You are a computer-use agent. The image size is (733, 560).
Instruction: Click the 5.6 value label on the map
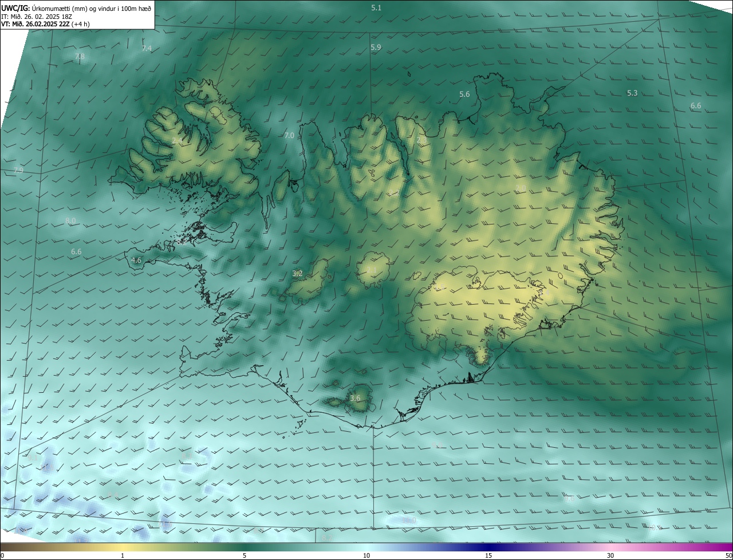click(x=464, y=94)
